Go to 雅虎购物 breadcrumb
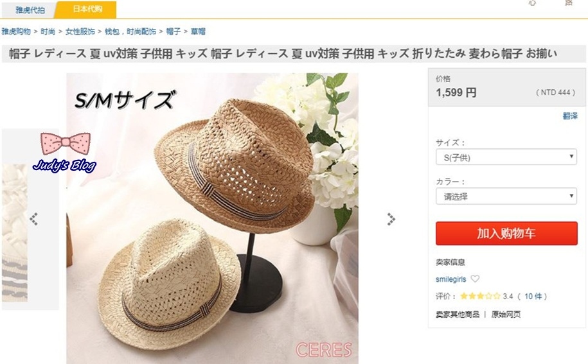The height and width of the screenshot is (364, 588). point(16,31)
